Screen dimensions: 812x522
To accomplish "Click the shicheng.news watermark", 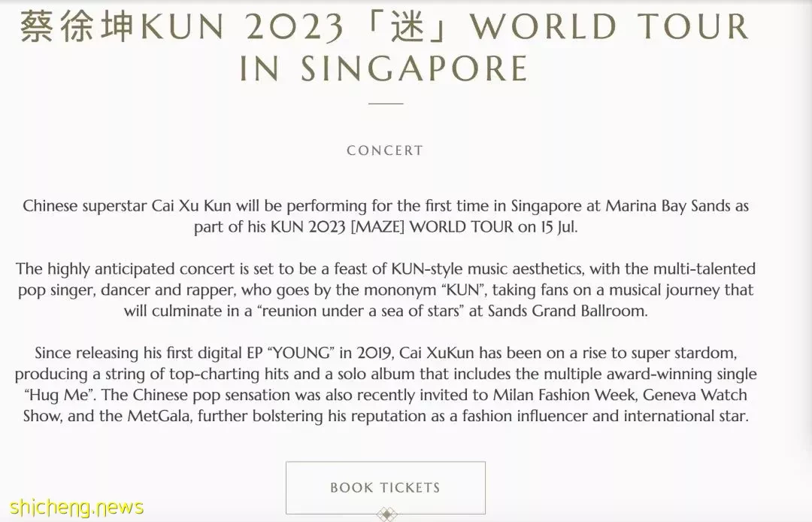I will click(x=77, y=506).
